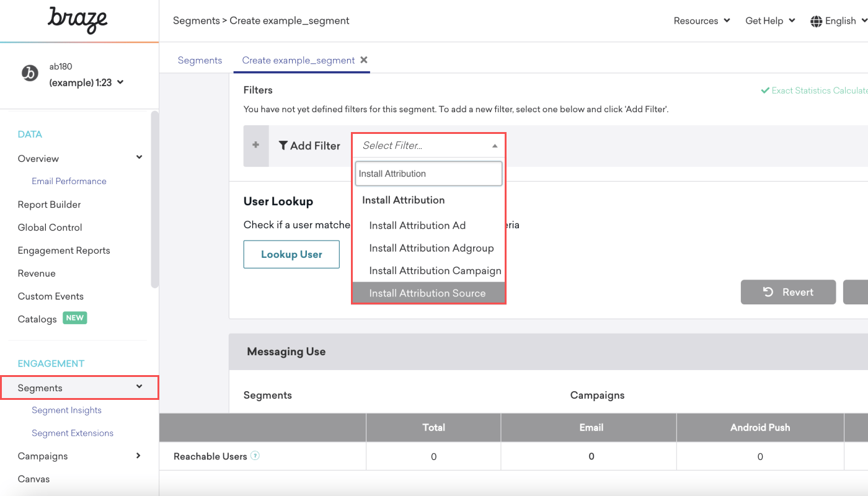Click the Reachable Users help icon
Viewport: 868px width, 496px height.
pyautogui.click(x=255, y=456)
